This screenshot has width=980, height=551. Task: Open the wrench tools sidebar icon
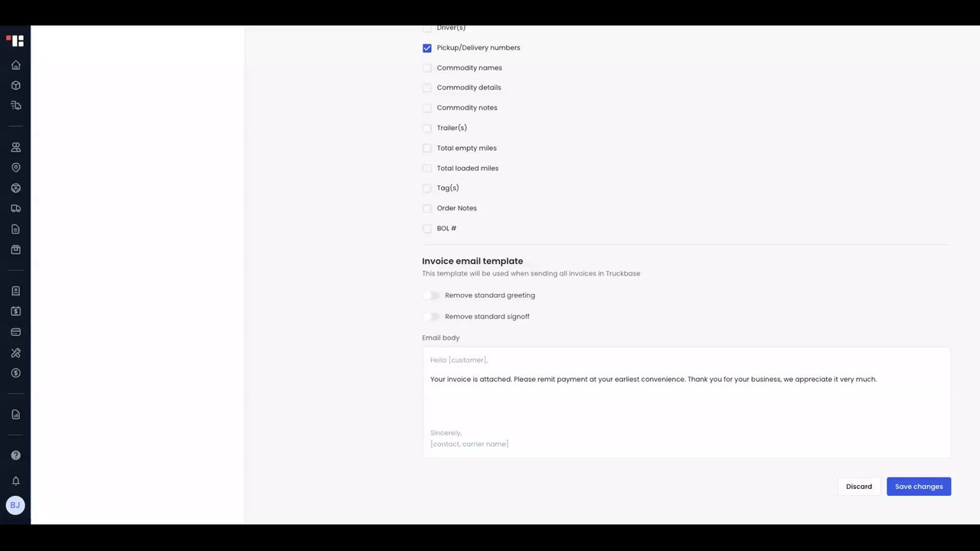pyautogui.click(x=15, y=353)
